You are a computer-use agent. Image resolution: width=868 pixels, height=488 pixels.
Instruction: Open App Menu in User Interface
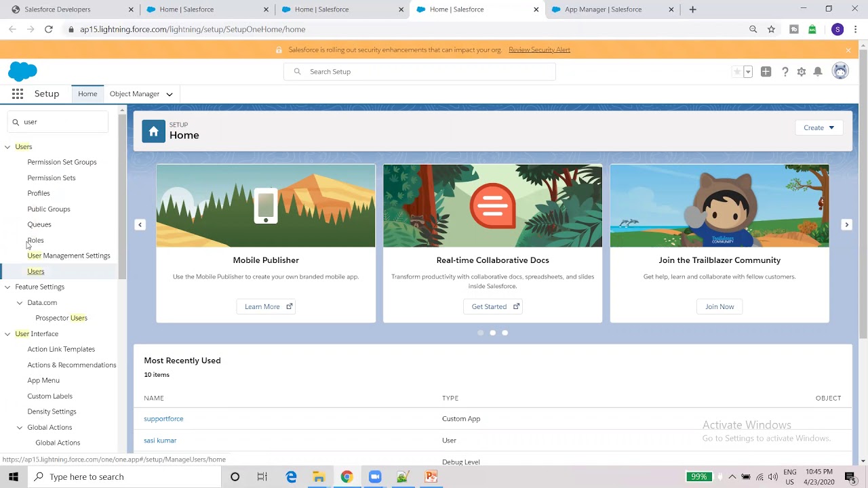coord(43,380)
